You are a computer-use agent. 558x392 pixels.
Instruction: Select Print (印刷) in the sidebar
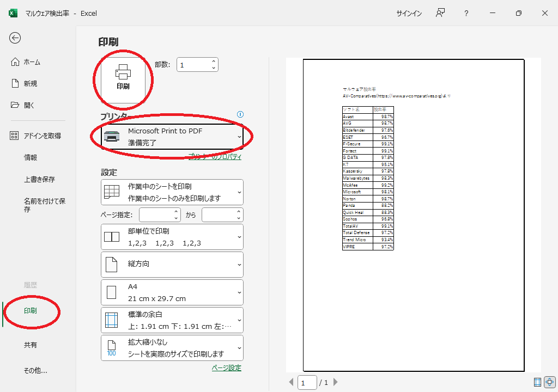tap(38, 310)
